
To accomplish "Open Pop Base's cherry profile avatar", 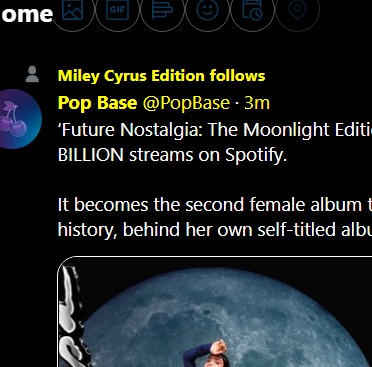I will [x=19, y=119].
